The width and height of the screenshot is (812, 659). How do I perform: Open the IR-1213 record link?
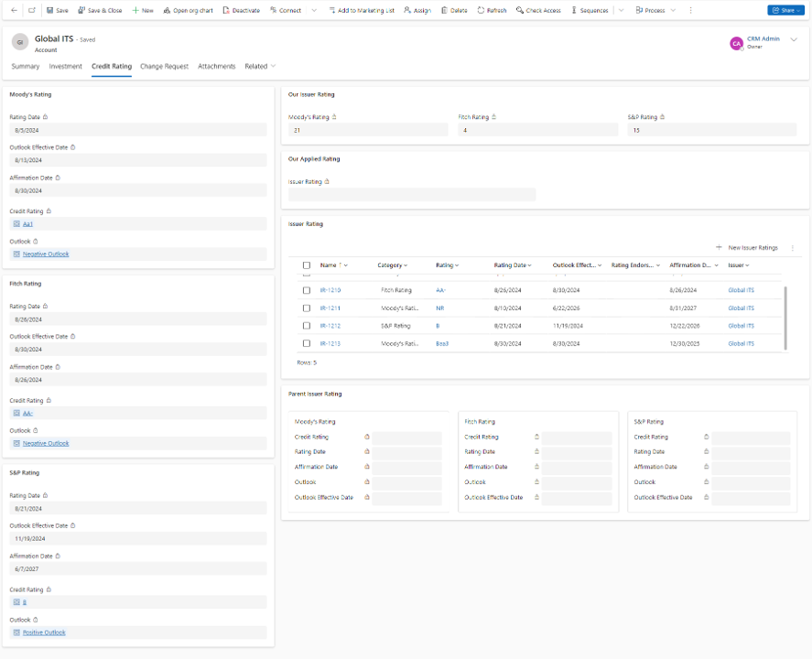[x=330, y=343]
